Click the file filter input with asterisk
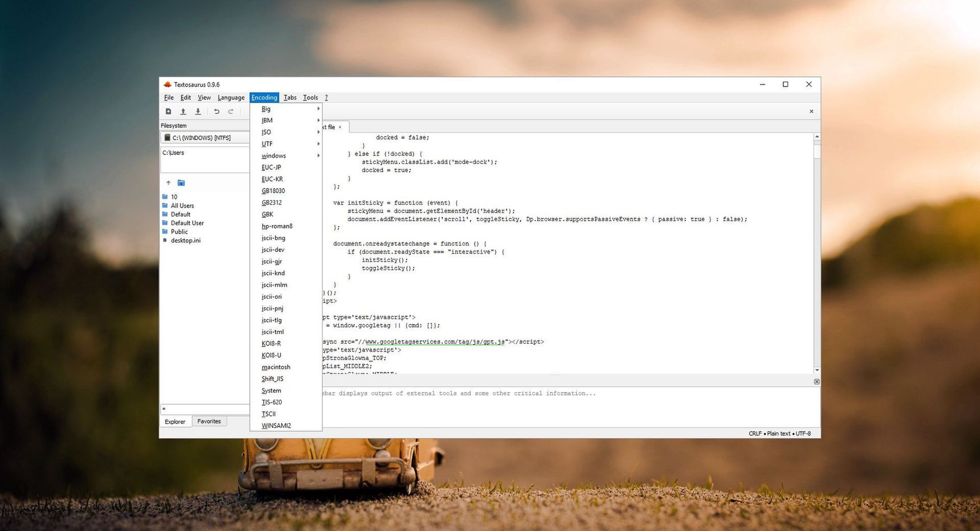 (205, 409)
